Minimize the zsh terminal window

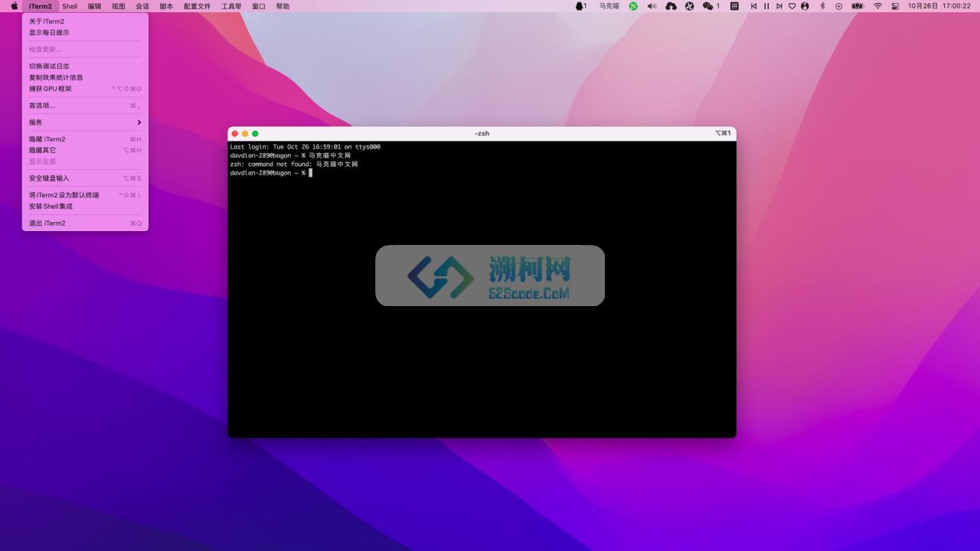click(x=245, y=133)
